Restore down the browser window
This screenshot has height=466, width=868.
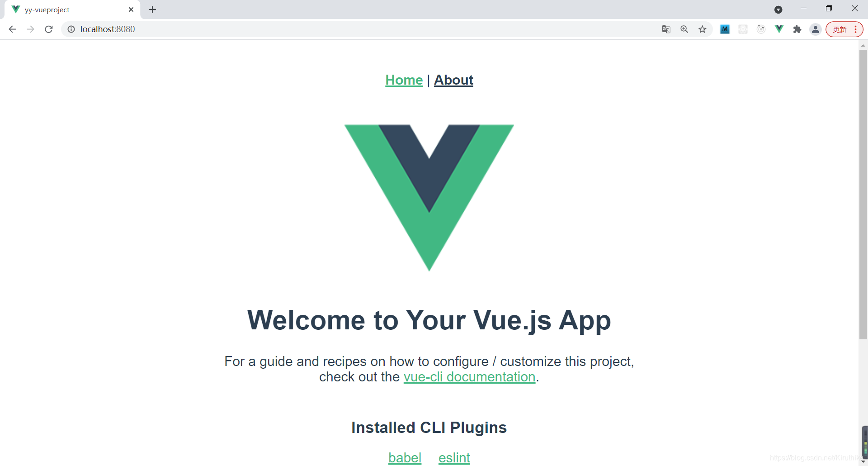tap(829, 9)
